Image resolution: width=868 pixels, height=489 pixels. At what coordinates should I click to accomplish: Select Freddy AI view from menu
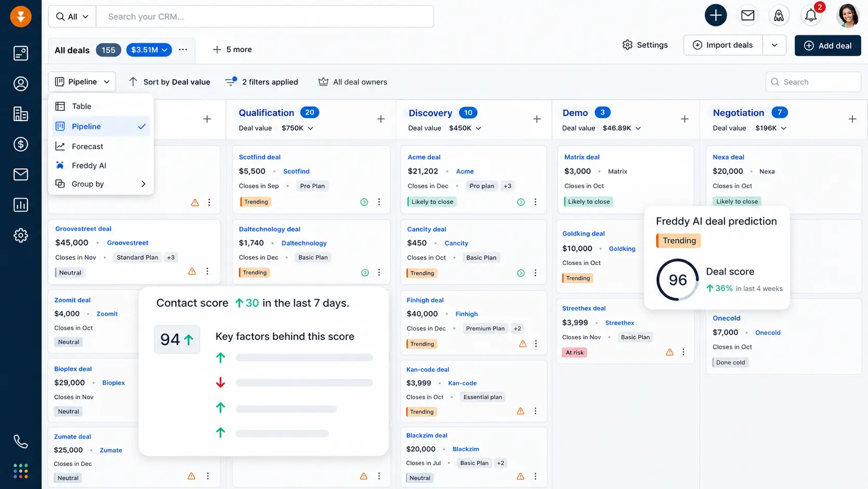(x=101, y=165)
